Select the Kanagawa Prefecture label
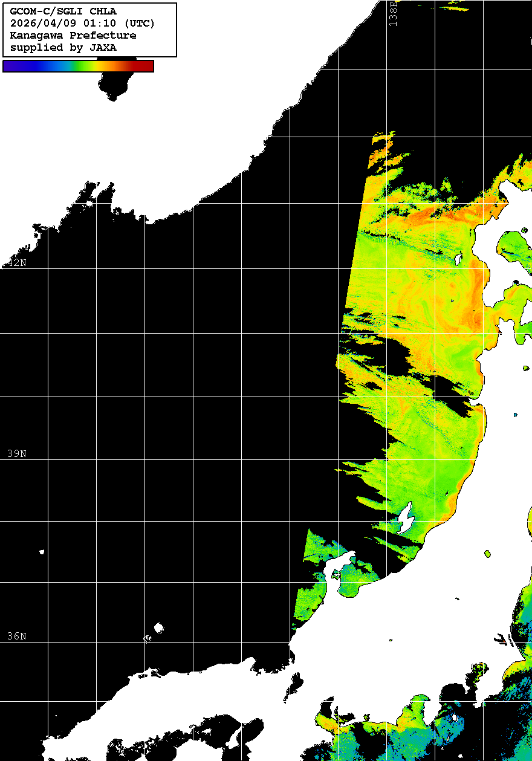The width and height of the screenshot is (532, 761). (73, 36)
